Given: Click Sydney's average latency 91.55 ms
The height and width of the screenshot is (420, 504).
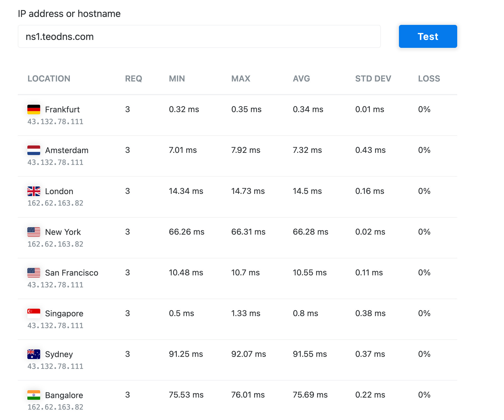Looking at the screenshot, I should coord(310,354).
